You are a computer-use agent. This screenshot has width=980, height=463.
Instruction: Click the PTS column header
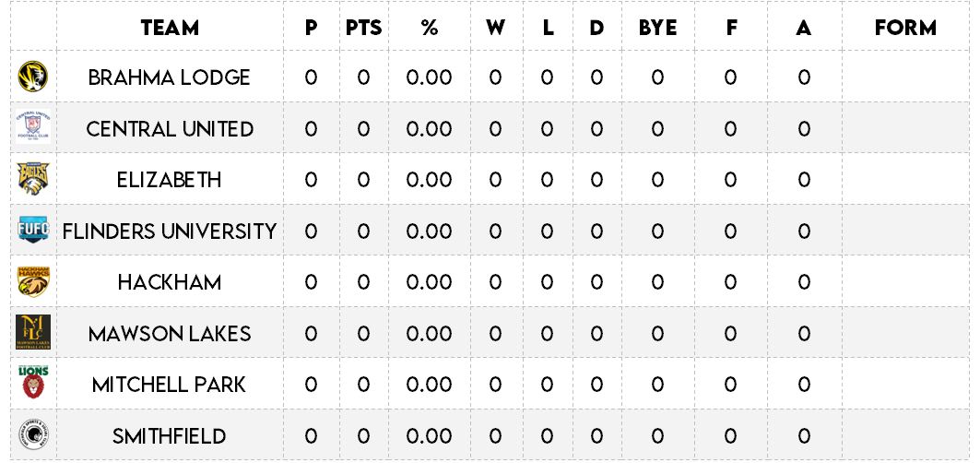[363, 28]
